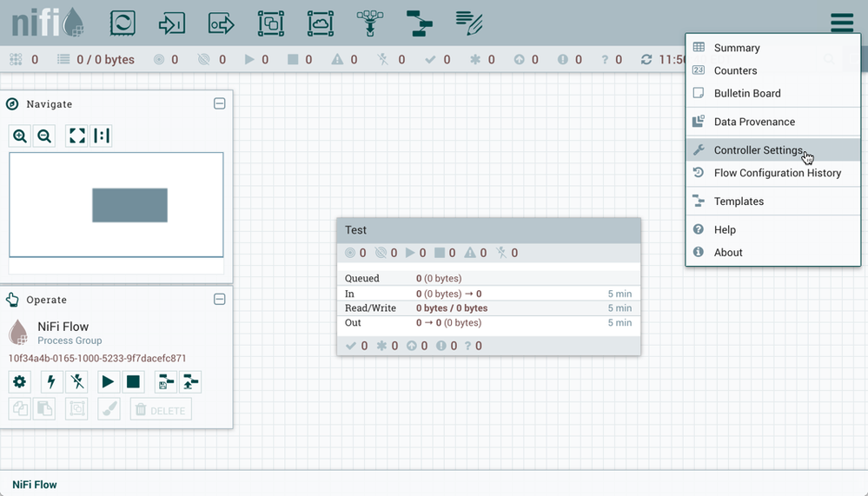Select the Remote Process Group icon
Screen dimensions: 868x496
(321, 23)
